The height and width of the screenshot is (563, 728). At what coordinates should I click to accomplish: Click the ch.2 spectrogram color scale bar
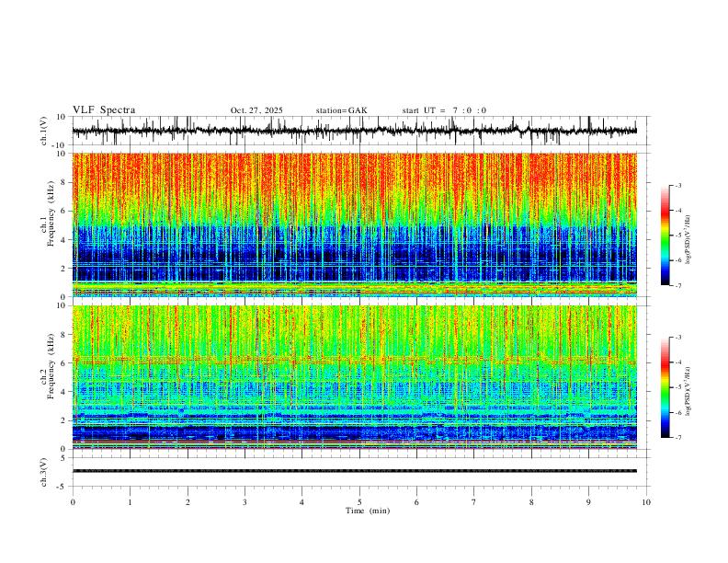(x=665, y=387)
